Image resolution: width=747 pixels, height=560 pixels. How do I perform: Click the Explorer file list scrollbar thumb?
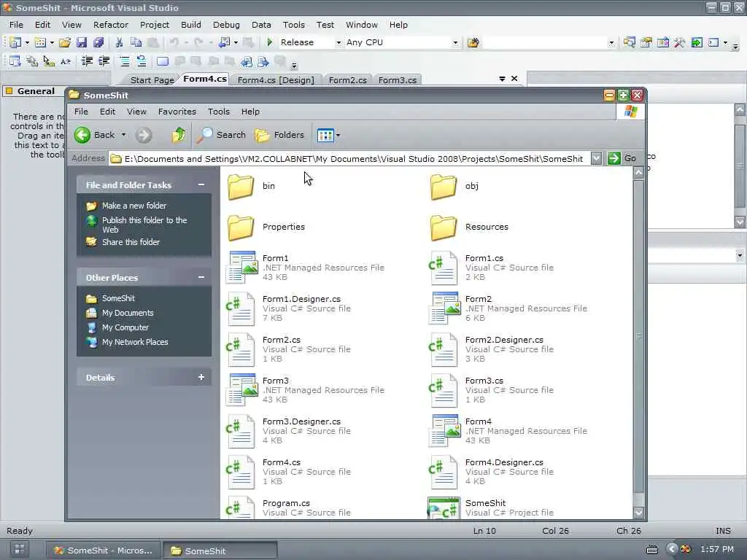639,336
